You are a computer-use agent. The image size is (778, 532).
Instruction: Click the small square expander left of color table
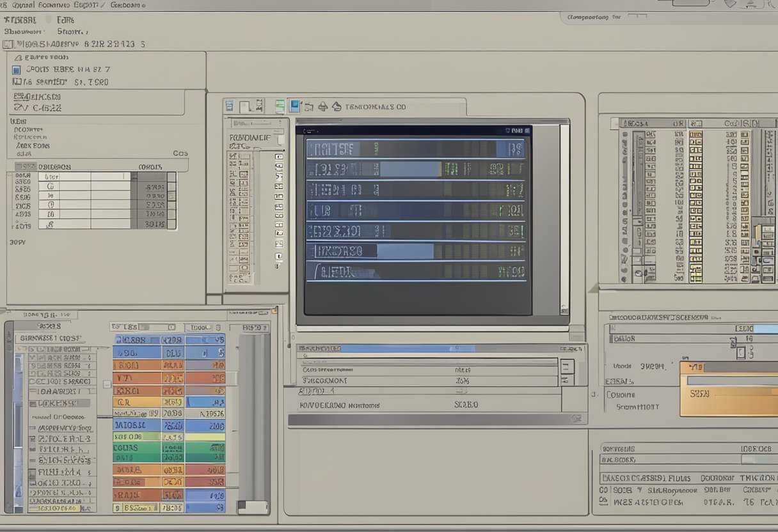[107, 385]
